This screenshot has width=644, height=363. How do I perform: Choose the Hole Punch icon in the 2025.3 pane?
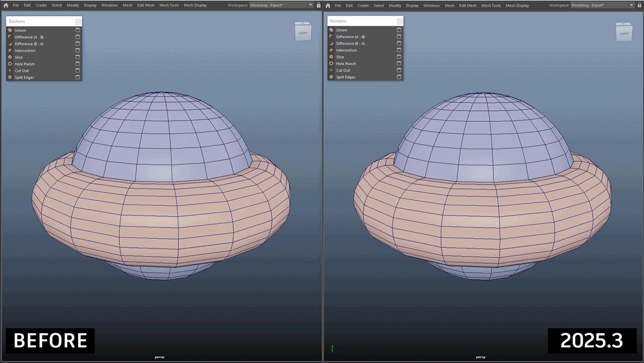(x=332, y=63)
